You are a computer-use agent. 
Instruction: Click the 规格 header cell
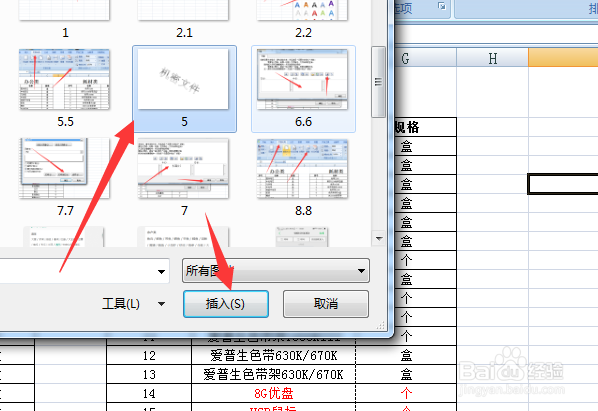(426, 127)
